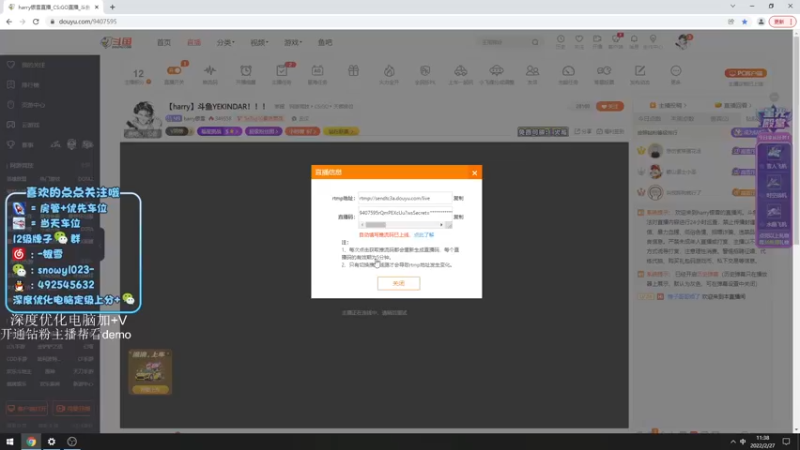Screen dimensions: 800x450
Task: Open the location pin icon in header
Action: coord(653,39)
